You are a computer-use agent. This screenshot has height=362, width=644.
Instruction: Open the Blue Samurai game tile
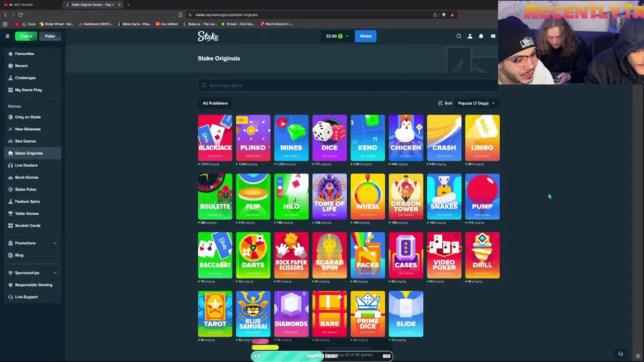coord(253,314)
